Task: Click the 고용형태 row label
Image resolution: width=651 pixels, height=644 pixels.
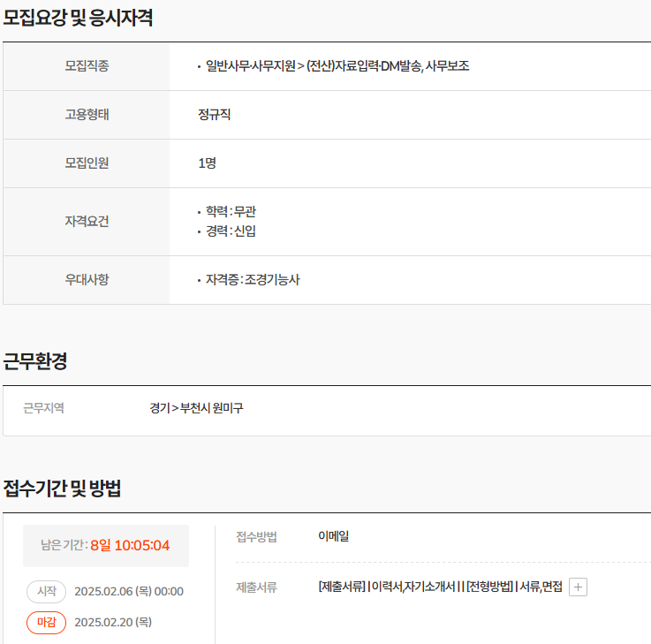Action: click(87, 114)
